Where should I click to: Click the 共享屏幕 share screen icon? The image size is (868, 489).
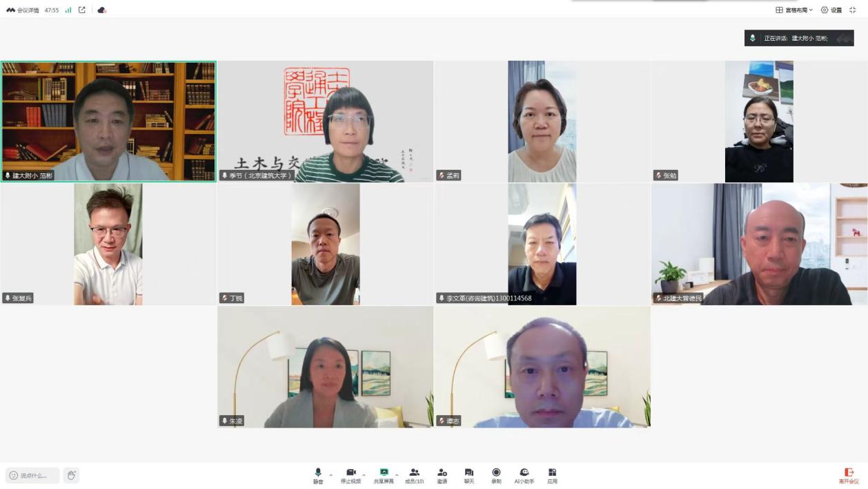[384, 475]
